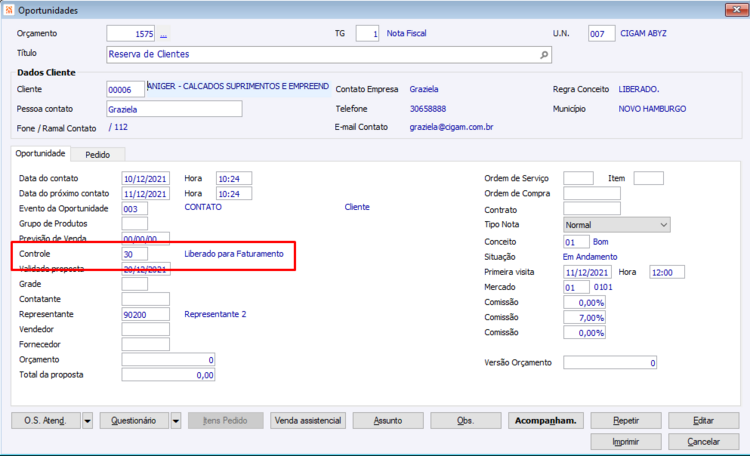The image size is (750, 456).
Task: Click the application icon in title bar
Action: [10, 10]
